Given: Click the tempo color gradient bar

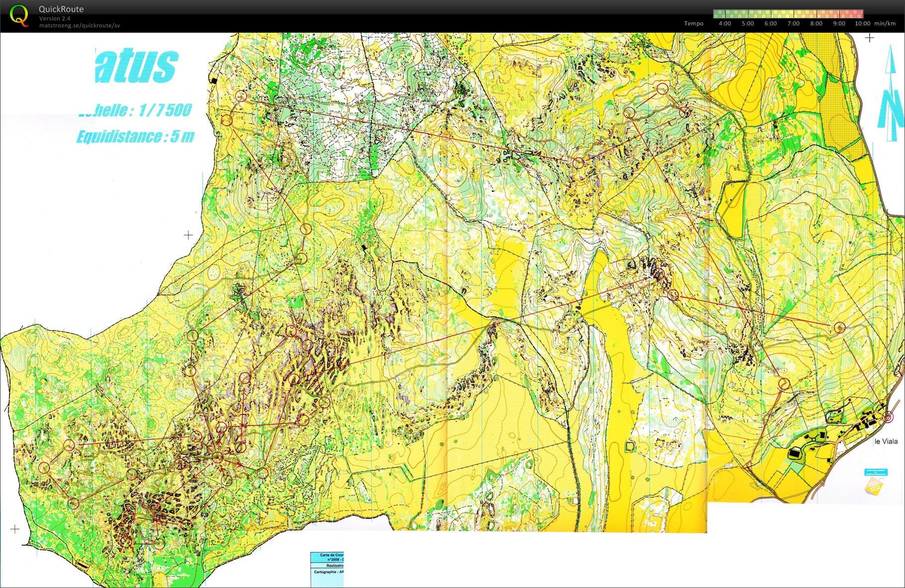Looking at the screenshot, I should (788, 14).
